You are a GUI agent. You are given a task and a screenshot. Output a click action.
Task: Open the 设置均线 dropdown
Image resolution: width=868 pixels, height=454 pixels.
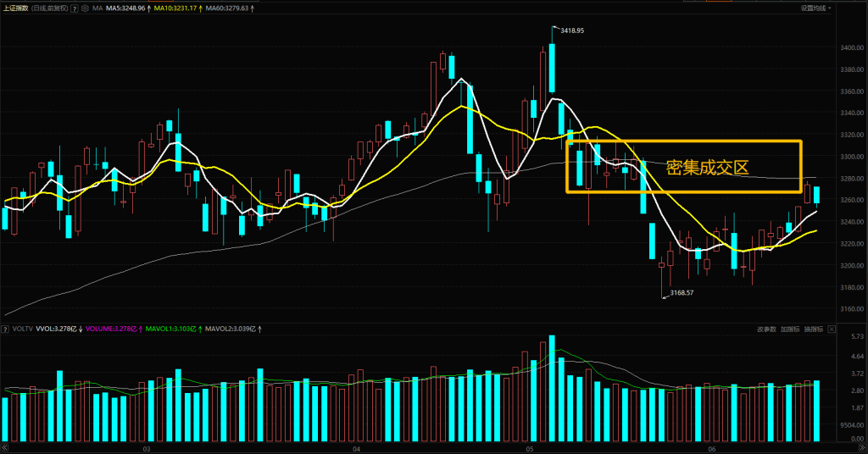pos(816,8)
